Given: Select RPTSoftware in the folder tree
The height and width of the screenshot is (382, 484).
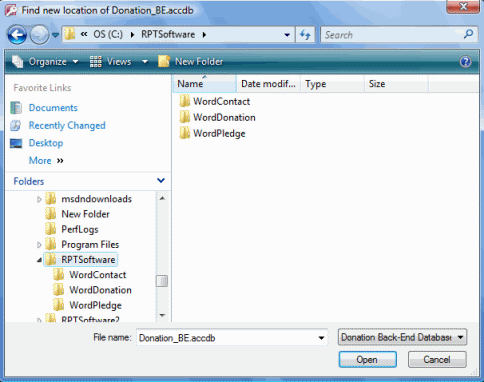Looking at the screenshot, I should click(88, 260).
